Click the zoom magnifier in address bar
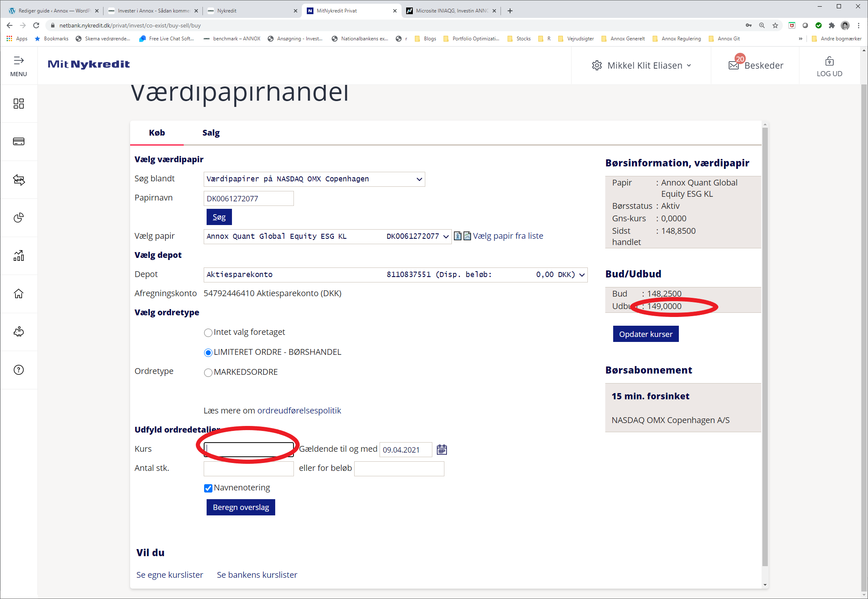868x599 pixels. click(762, 25)
